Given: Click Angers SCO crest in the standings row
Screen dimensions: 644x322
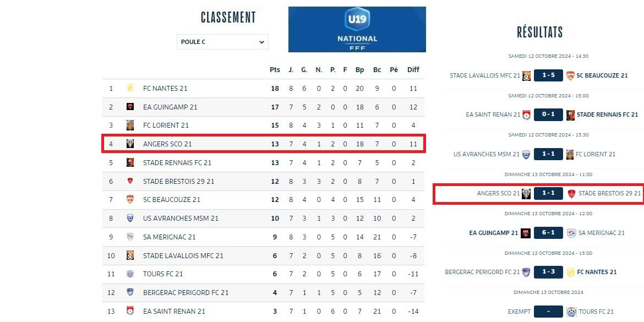Looking at the screenshot, I should point(130,144).
